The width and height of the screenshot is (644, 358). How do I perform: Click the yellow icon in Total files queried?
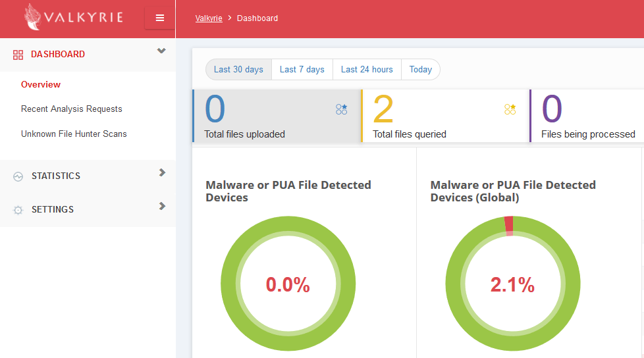[510, 109]
